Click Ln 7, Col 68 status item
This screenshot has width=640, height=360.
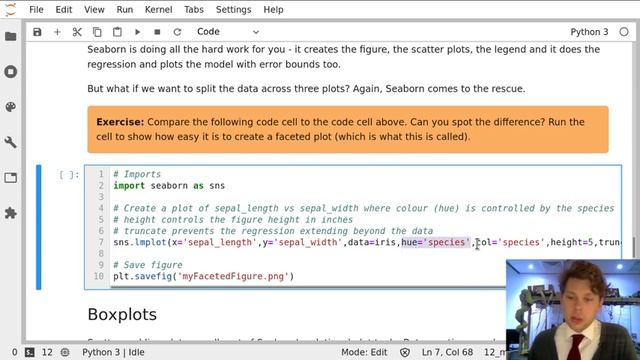coord(447,352)
